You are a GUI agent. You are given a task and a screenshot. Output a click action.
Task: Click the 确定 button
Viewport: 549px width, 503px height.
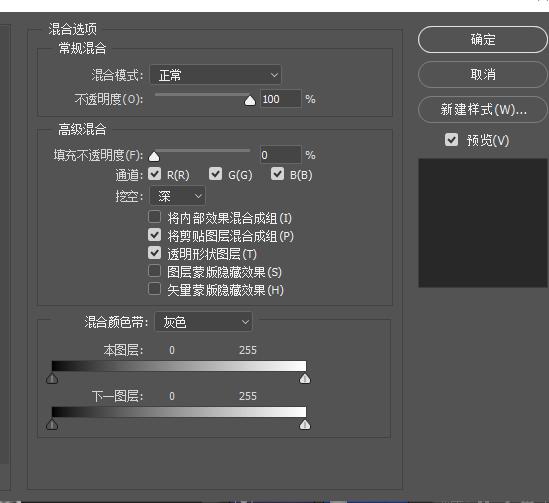[x=482, y=40]
